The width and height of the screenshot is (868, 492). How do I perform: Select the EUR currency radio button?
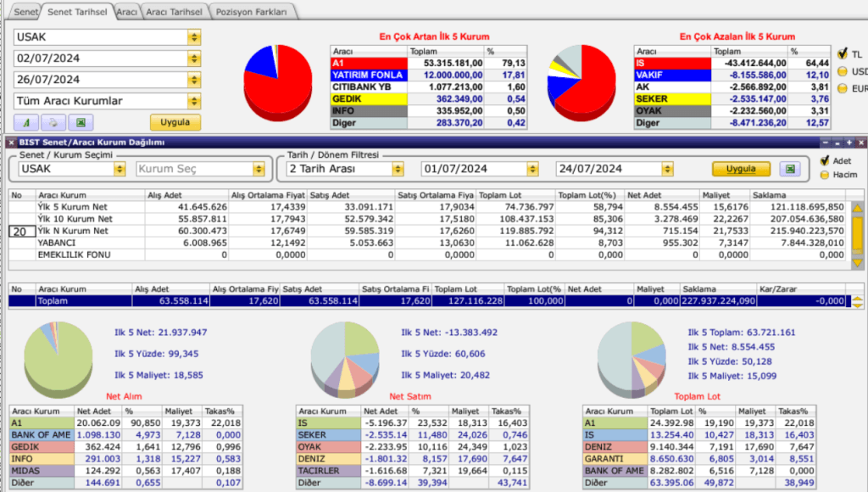point(843,89)
